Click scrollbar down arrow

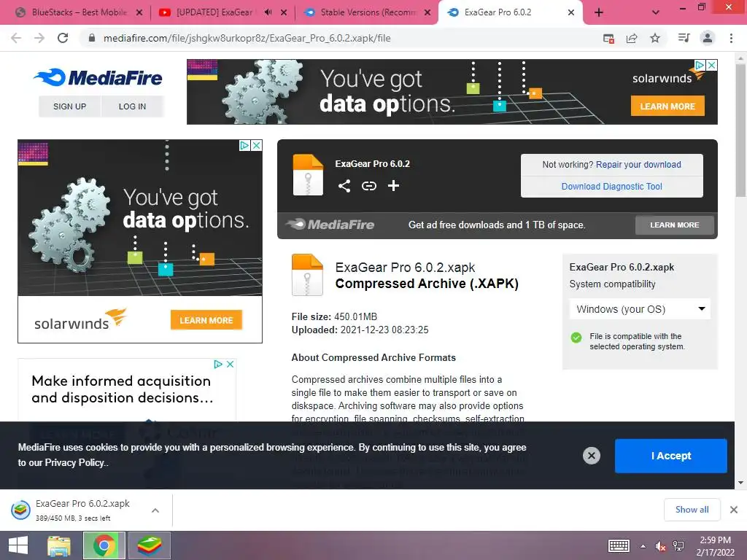click(741, 483)
